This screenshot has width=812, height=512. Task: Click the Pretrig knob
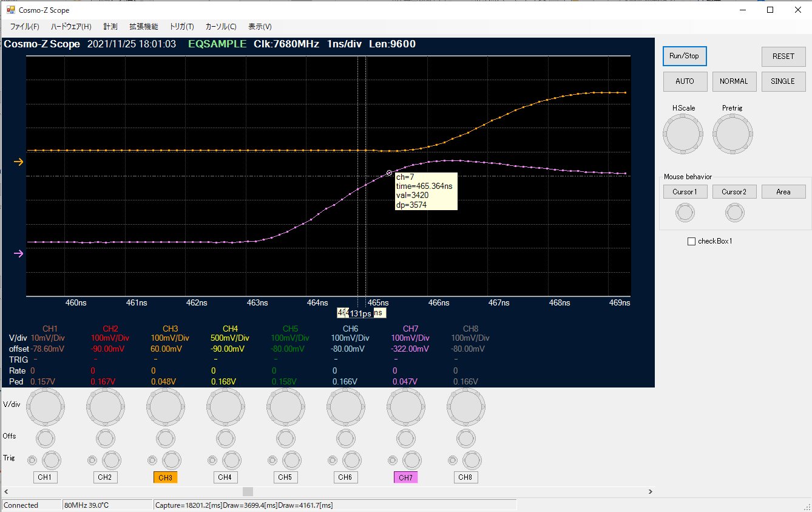pos(732,134)
